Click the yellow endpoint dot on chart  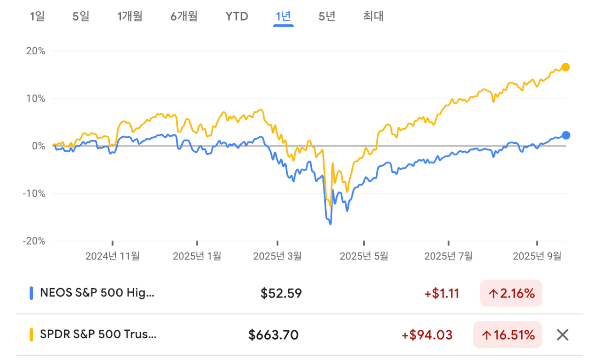click(566, 67)
